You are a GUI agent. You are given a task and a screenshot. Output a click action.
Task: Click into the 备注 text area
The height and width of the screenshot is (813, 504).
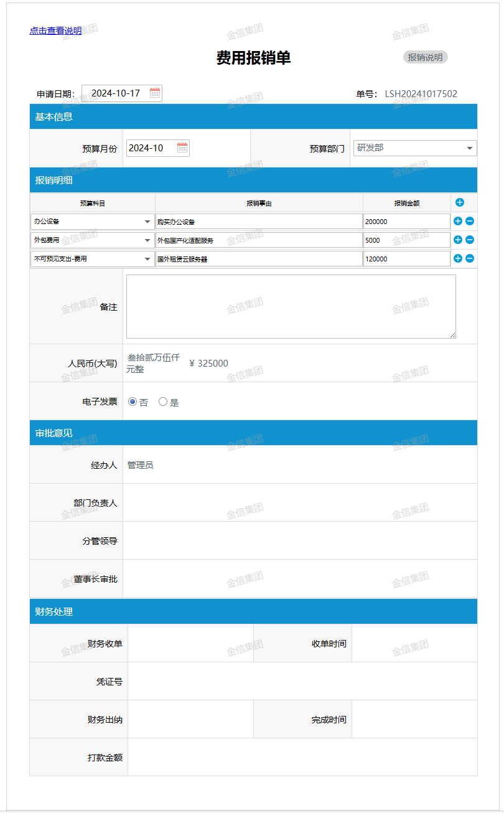click(x=291, y=306)
